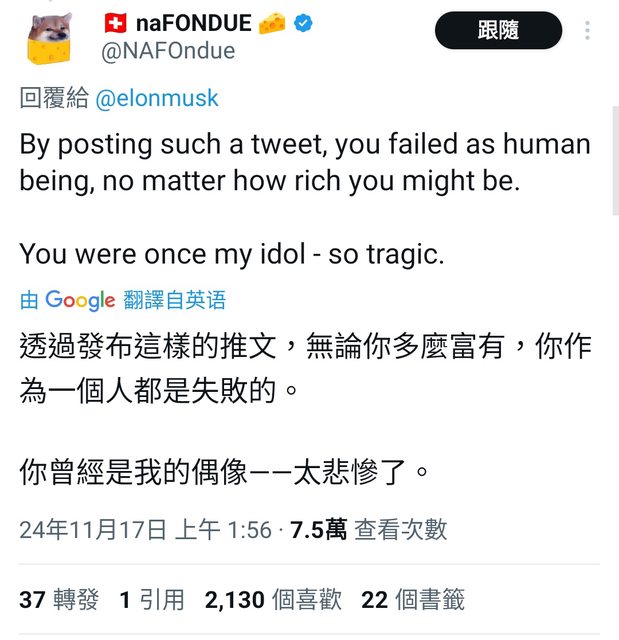Click the Swiss flag emoji in name
The width and height of the screenshot is (619, 640).
[115, 23]
